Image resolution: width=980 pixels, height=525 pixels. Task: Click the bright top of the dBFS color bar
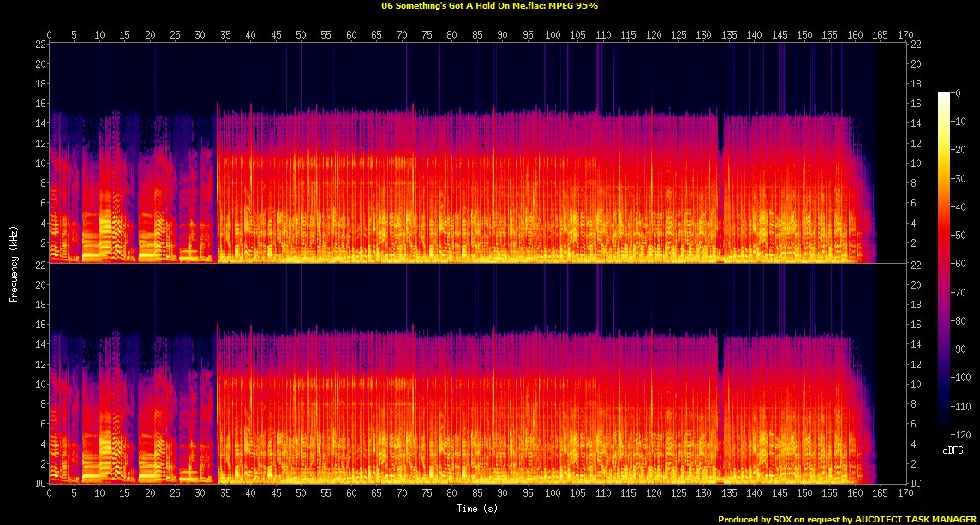point(943,97)
